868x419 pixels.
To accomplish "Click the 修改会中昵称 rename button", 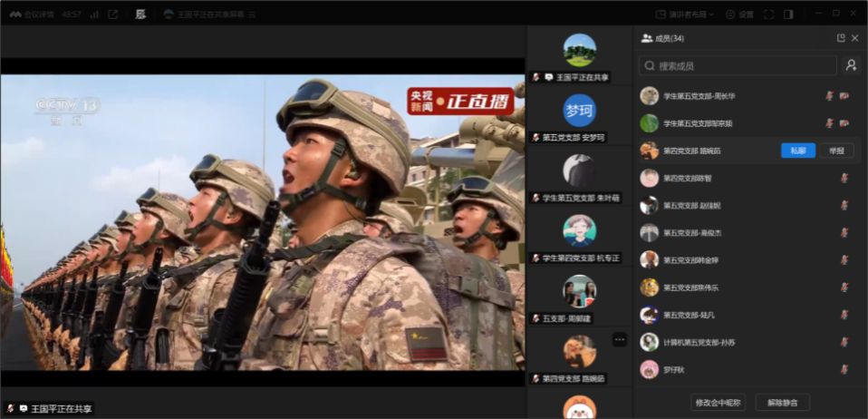I will 718,402.
